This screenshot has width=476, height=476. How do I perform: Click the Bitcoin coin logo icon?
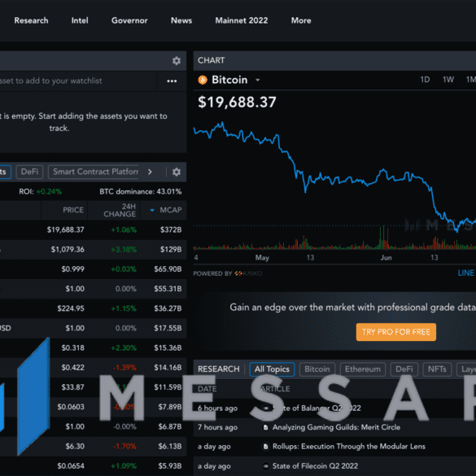pos(203,80)
